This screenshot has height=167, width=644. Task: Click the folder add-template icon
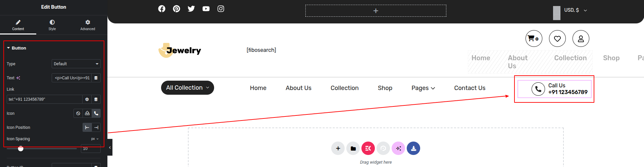353,148
